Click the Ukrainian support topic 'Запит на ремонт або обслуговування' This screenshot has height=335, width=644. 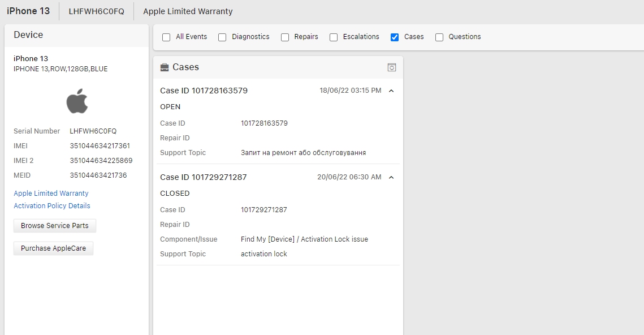point(303,152)
